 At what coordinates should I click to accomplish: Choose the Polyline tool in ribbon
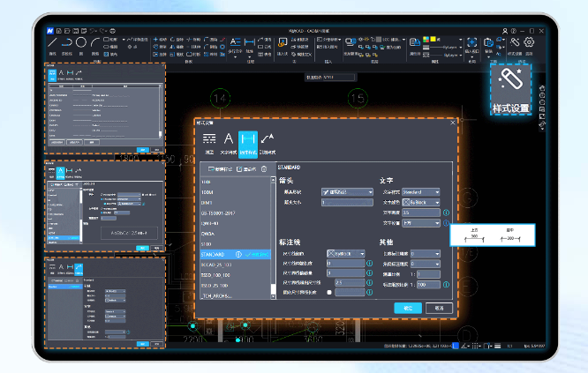66,41
